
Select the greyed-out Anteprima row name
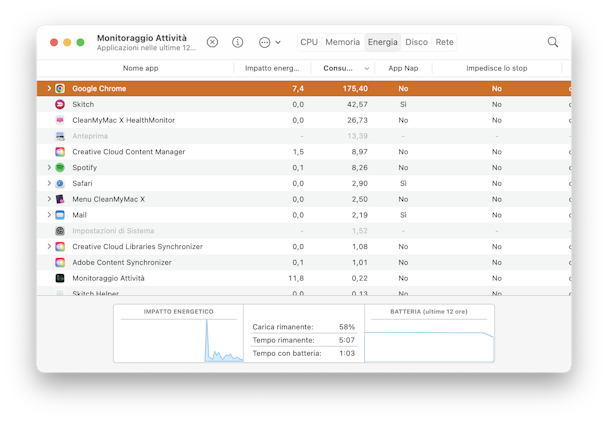click(x=90, y=136)
